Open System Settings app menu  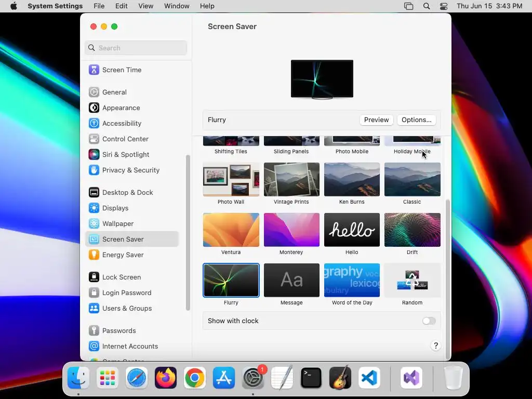pyautogui.click(x=55, y=6)
